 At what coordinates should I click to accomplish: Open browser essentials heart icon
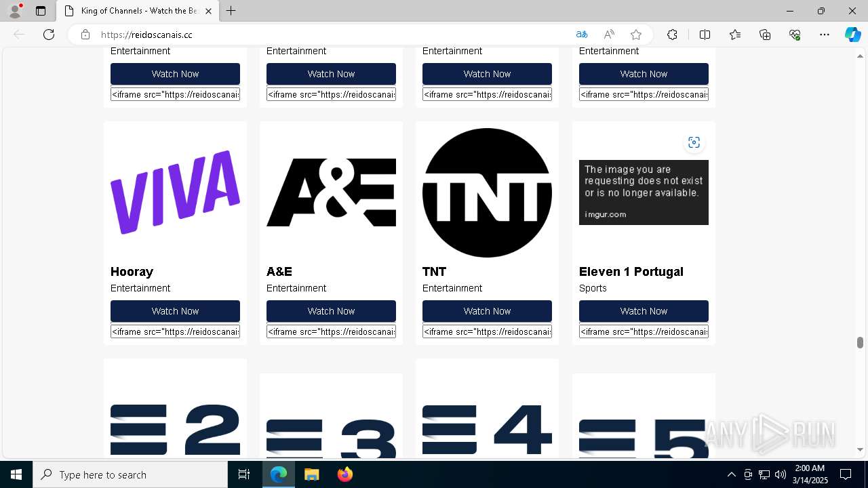[795, 35]
